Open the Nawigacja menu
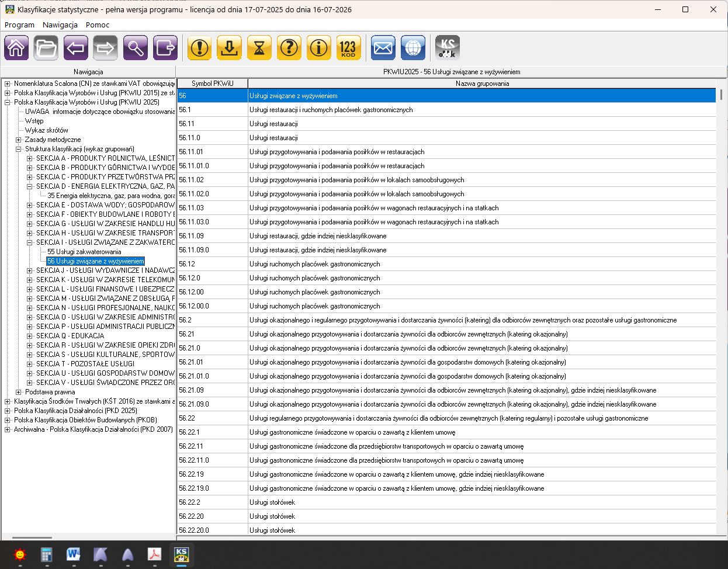Screen dimensions: 728x569 (x=60, y=25)
